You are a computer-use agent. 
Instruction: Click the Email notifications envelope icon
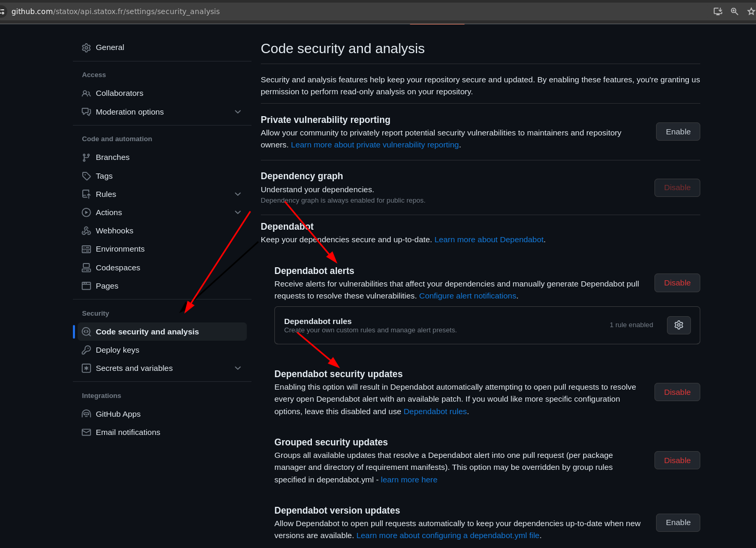86,432
